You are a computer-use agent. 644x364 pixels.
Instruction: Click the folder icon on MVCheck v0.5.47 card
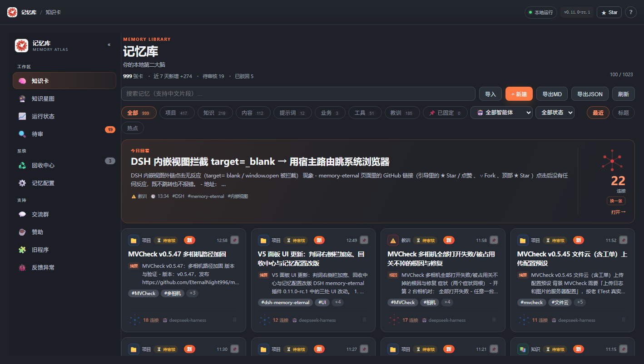click(x=134, y=241)
